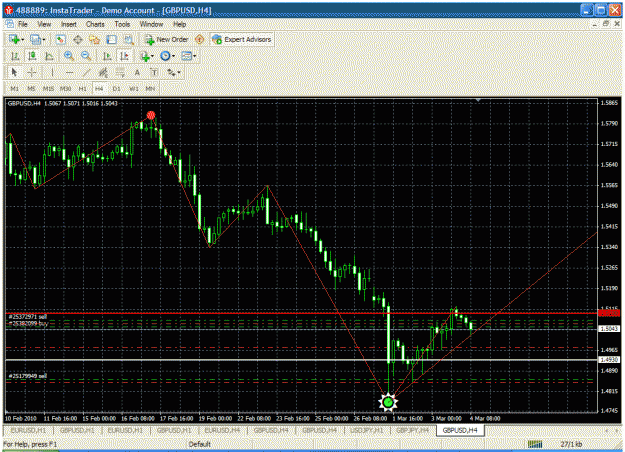Select the #25179949 sell order label

coord(28,376)
